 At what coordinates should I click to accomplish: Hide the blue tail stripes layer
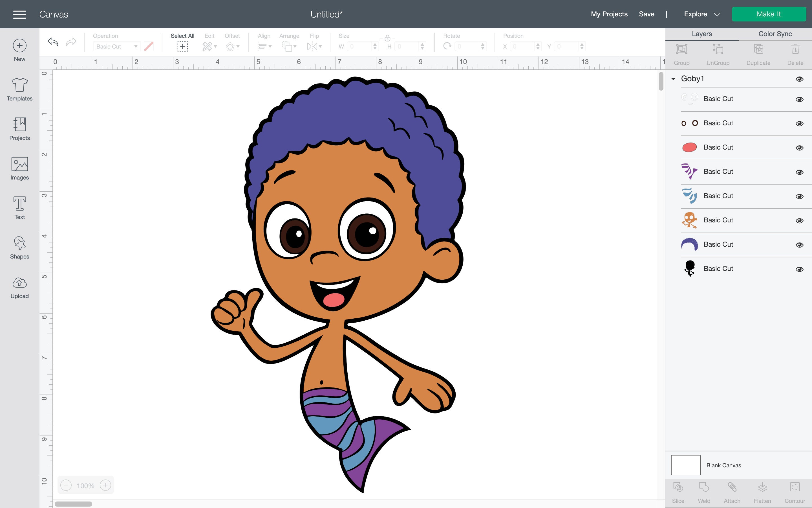(x=799, y=196)
